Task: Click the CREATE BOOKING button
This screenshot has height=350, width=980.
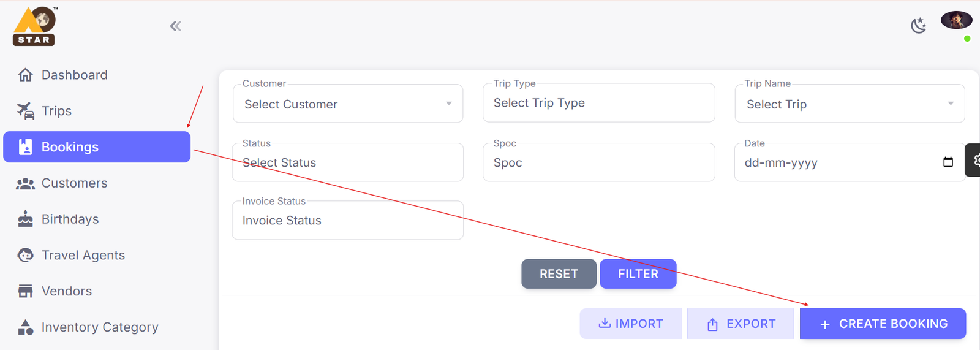Action: pos(883,324)
